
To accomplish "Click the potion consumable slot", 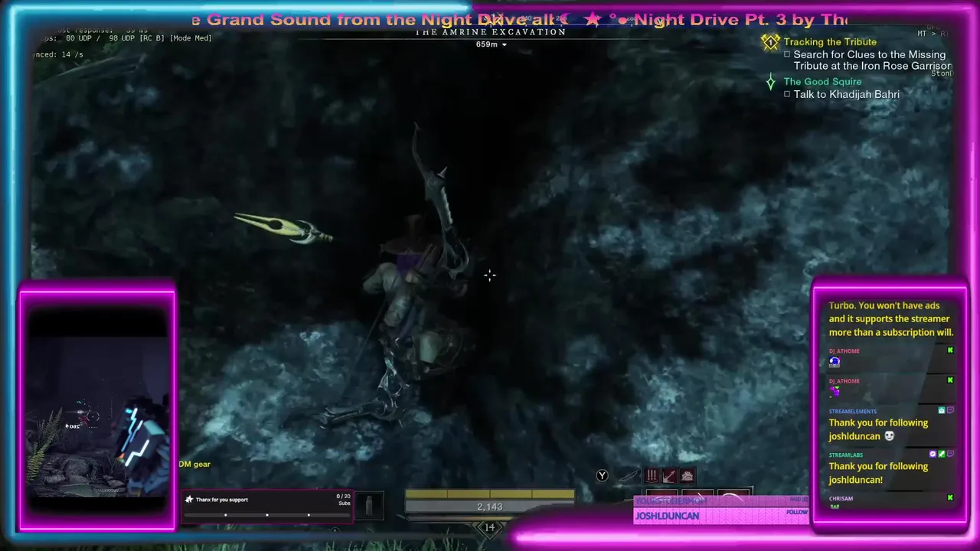I will click(369, 505).
